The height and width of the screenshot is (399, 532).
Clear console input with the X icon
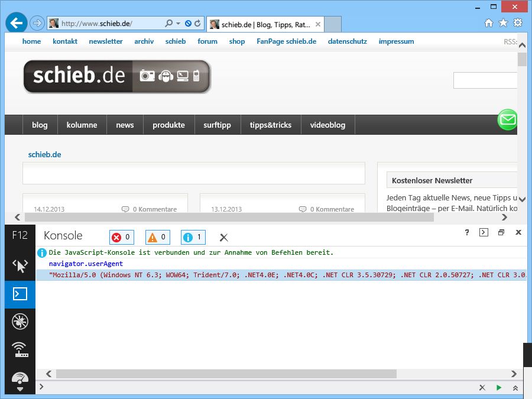coord(482,387)
